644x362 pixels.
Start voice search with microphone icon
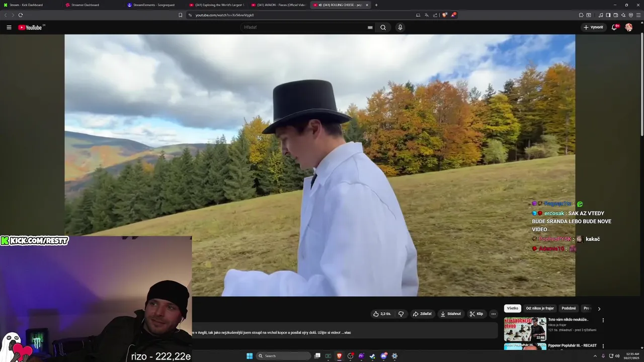click(400, 27)
